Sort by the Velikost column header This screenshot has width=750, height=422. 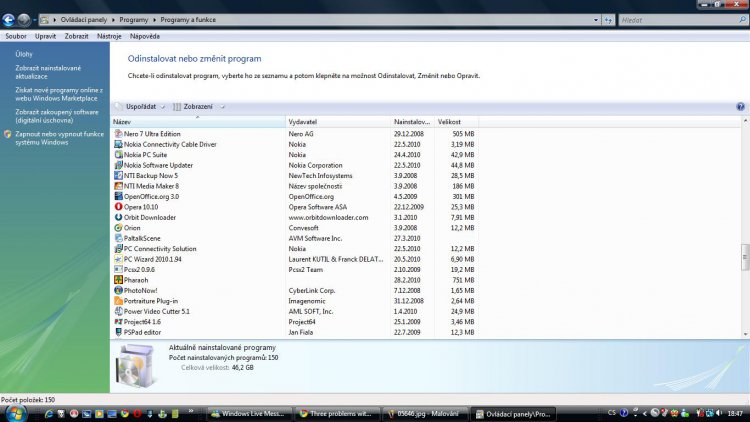(x=456, y=122)
